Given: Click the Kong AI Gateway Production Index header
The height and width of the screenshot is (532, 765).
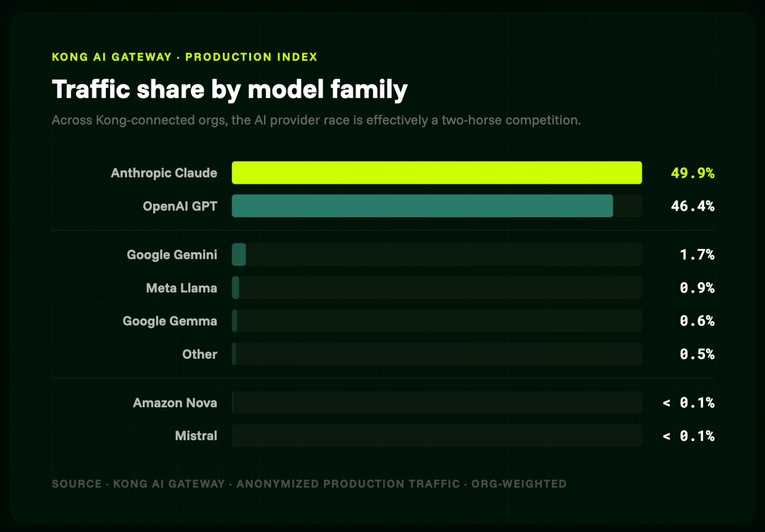Looking at the screenshot, I should 185,57.
